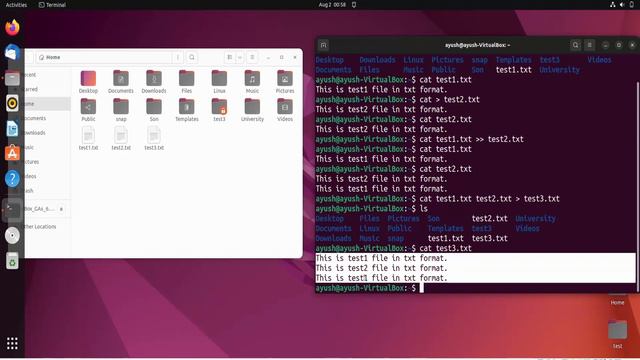Switch to Terminal in the dock

point(12,210)
